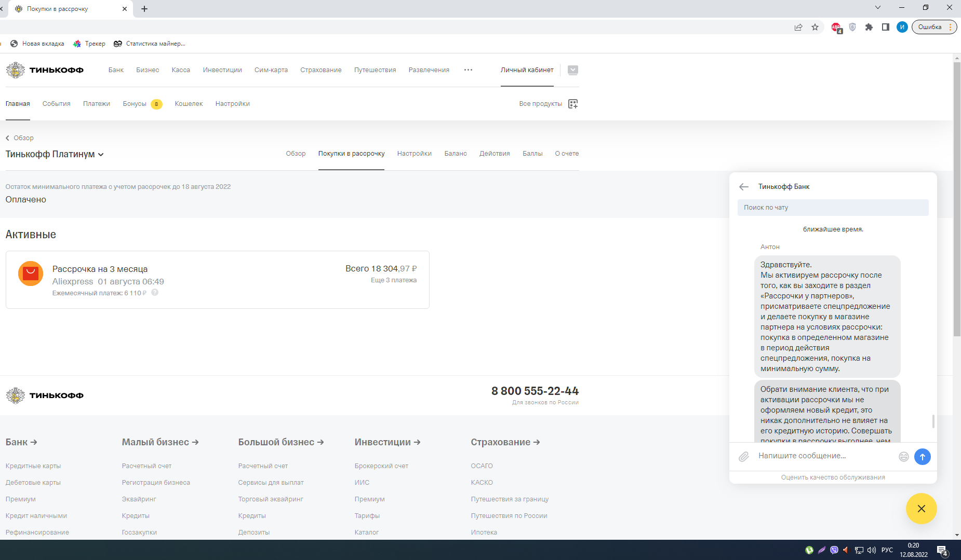
Task: Open the 'Страхование' top menu item
Action: tap(321, 70)
